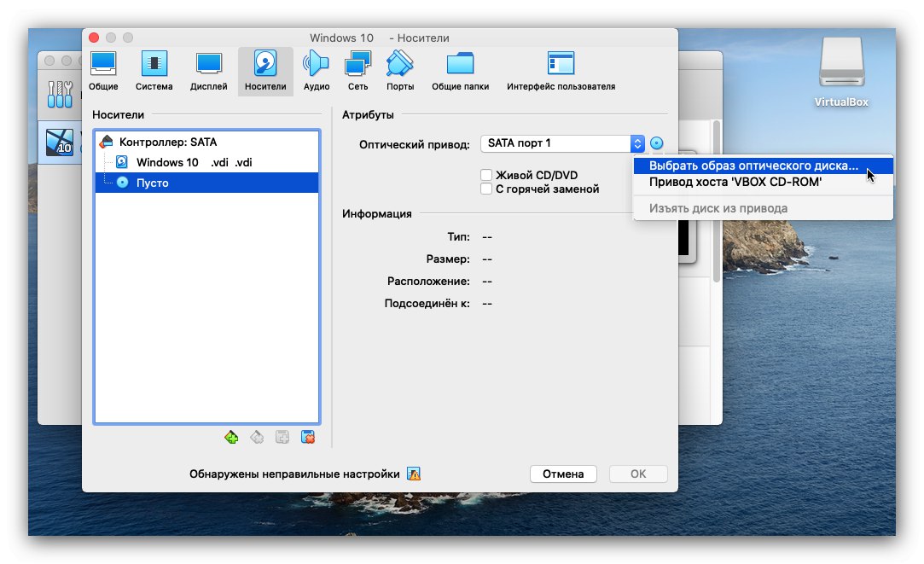Click the Размер label in Информация

448,259
